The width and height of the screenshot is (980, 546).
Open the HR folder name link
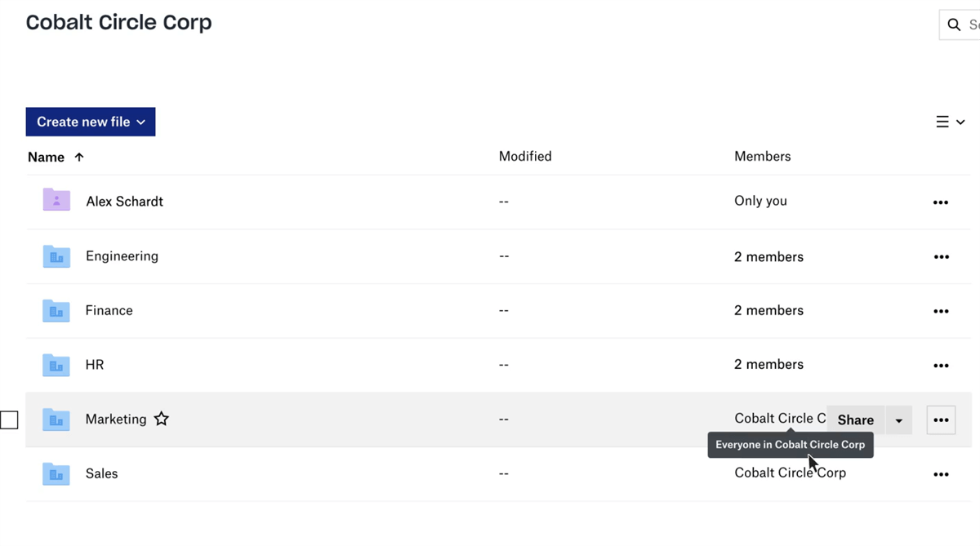point(95,365)
